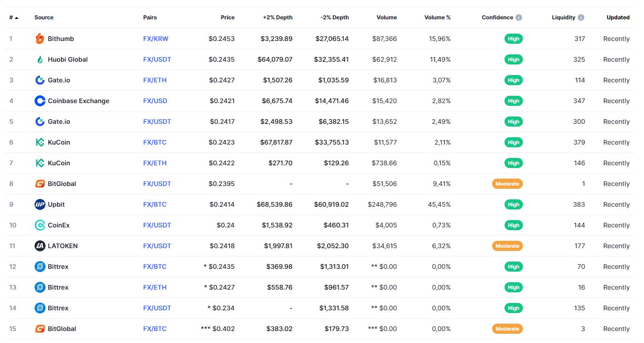644x343 pixels.
Task: Open the CoinEx FX/USDT pair link
Action: 157,225
